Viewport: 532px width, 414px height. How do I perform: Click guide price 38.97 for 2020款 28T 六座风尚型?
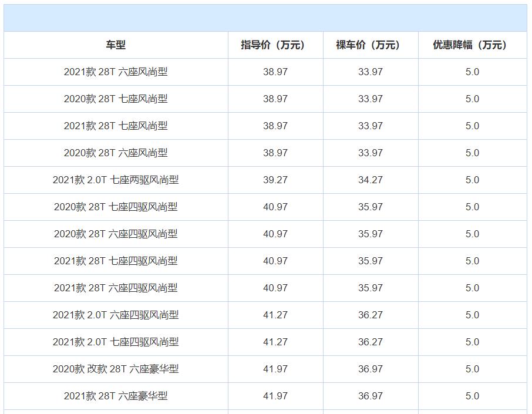coord(275,153)
